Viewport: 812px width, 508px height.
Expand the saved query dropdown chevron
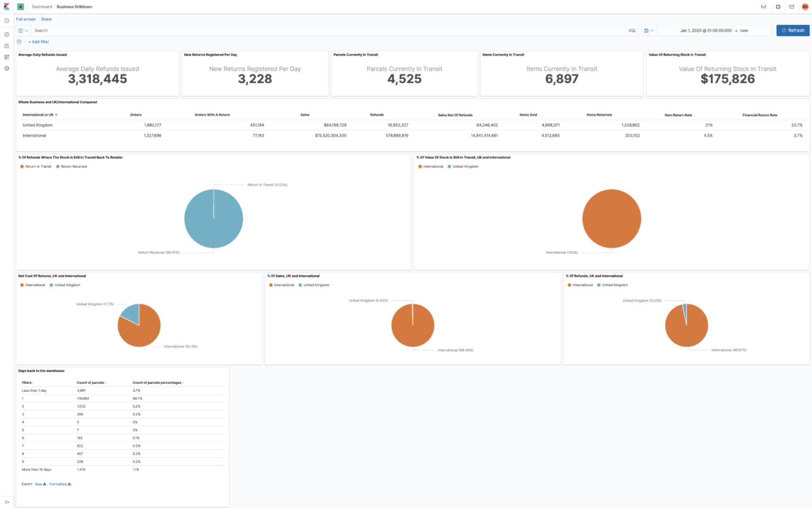point(27,31)
